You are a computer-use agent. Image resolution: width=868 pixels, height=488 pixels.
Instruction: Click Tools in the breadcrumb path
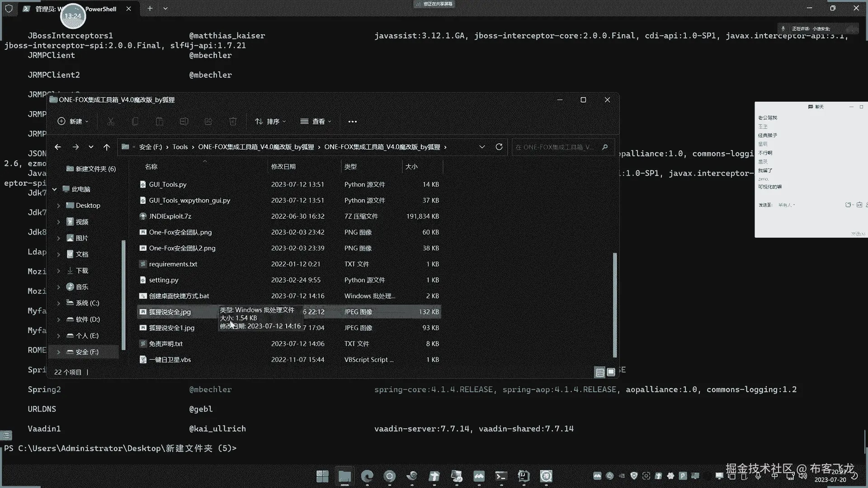[x=180, y=147]
